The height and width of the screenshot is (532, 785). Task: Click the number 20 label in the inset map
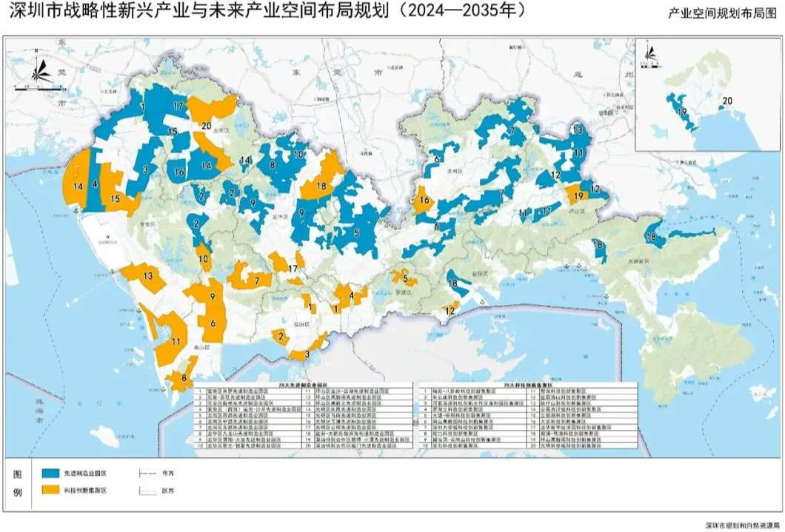tap(727, 101)
